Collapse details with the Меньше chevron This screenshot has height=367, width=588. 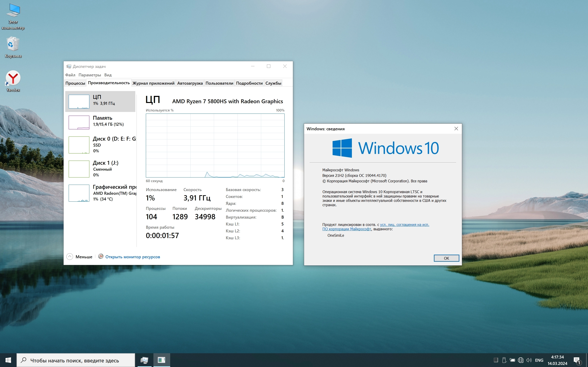[x=70, y=257]
